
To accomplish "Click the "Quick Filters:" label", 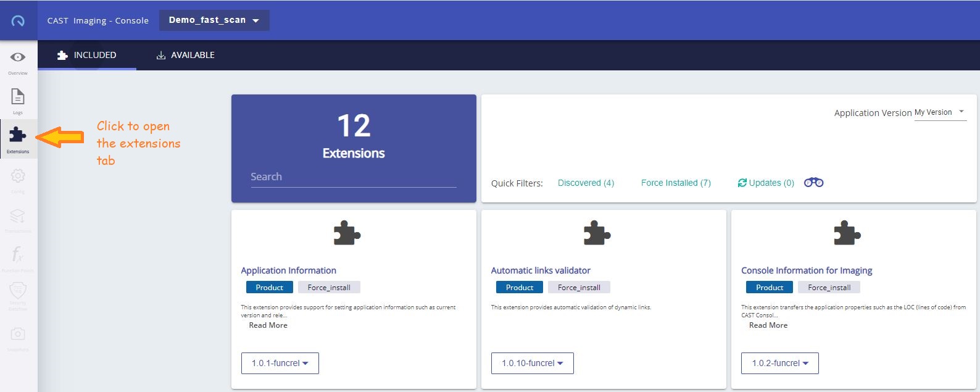I will click(517, 183).
